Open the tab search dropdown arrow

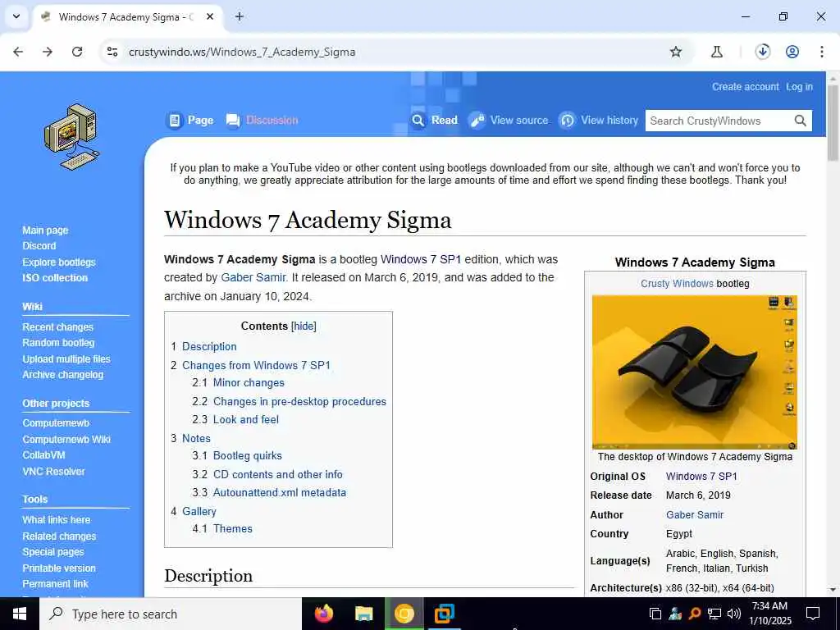(x=16, y=16)
